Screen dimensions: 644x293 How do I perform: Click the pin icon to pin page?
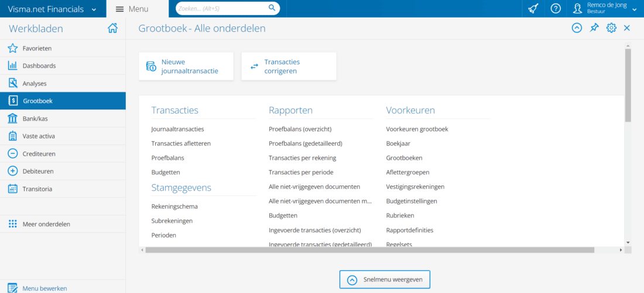coord(594,28)
